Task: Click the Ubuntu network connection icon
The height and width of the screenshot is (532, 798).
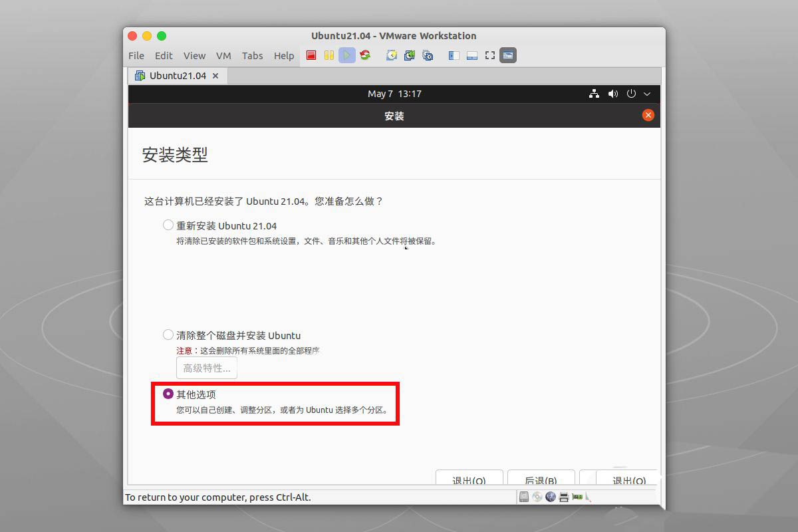Action: pos(594,94)
